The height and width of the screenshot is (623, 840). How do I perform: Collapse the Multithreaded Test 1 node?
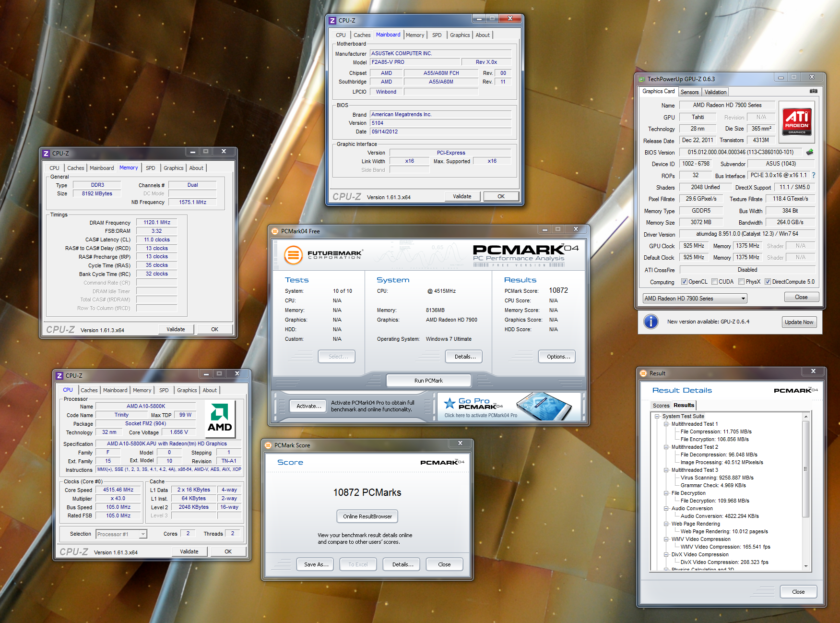[666, 424]
